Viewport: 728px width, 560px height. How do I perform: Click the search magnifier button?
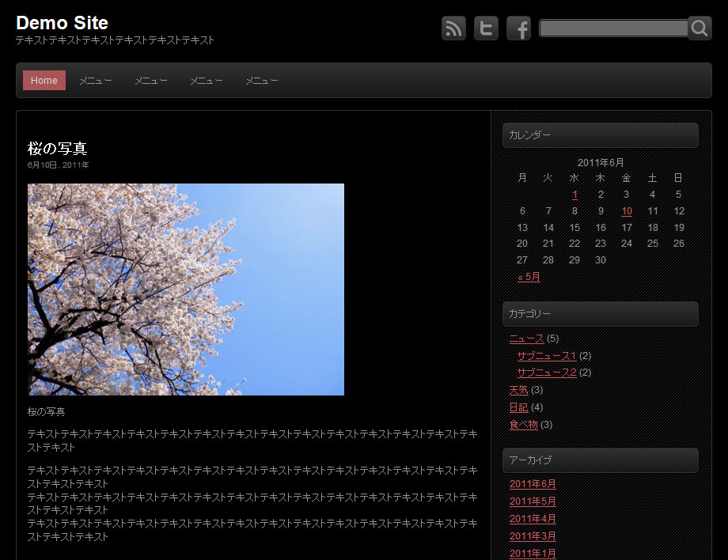pyautogui.click(x=700, y=28)
